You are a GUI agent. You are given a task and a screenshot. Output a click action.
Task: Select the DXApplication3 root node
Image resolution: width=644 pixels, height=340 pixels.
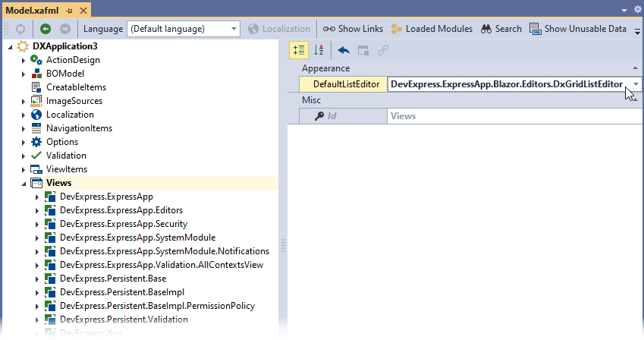65,46
